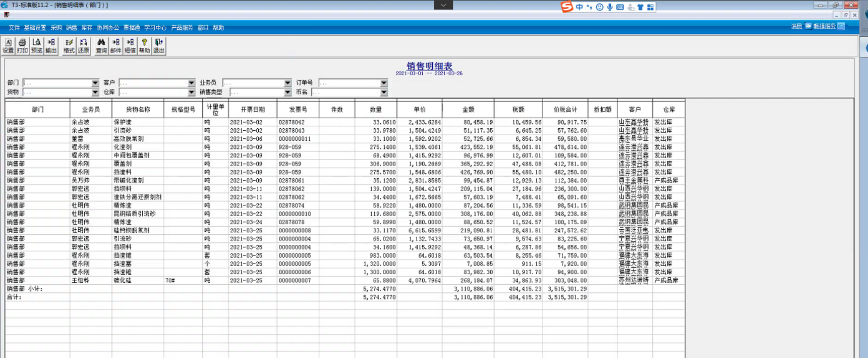Focus the 订单号 filter input field
The height and width of the screenshot is (358, 868).
(x=350, y=83)
